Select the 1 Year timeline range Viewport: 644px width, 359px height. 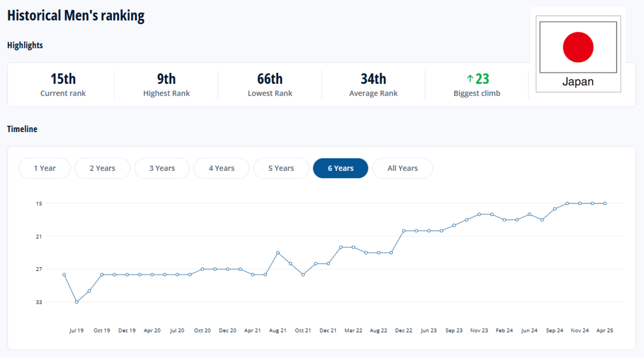[x=45, y=168]
